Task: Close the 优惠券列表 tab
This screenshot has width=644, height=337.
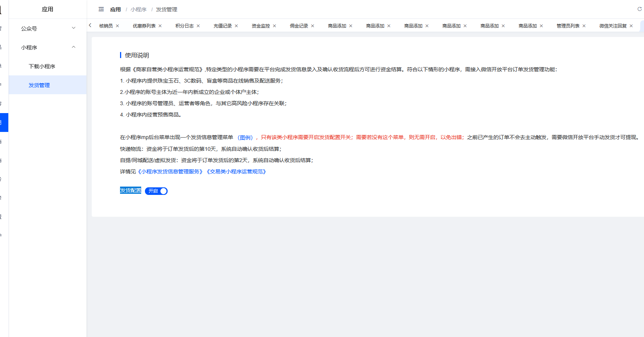Action: pos(160,26)
